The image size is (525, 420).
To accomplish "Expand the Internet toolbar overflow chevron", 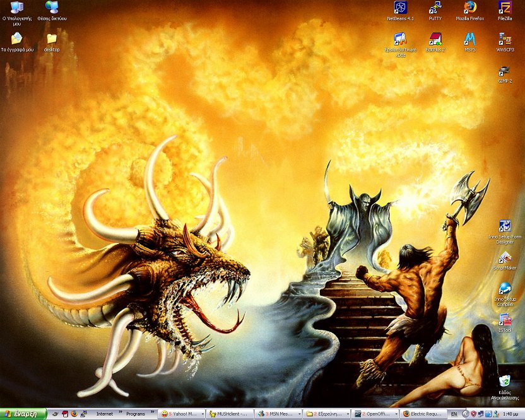I will click(x=121, y=412).
